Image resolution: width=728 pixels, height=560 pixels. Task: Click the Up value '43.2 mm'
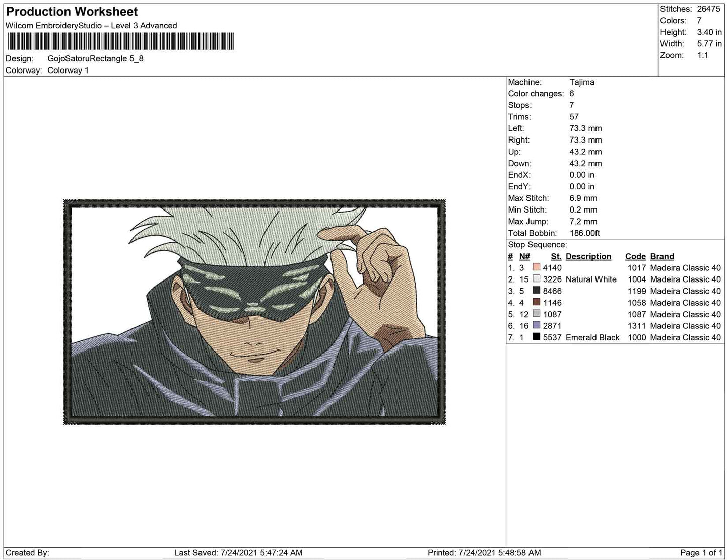coord(585,152)
